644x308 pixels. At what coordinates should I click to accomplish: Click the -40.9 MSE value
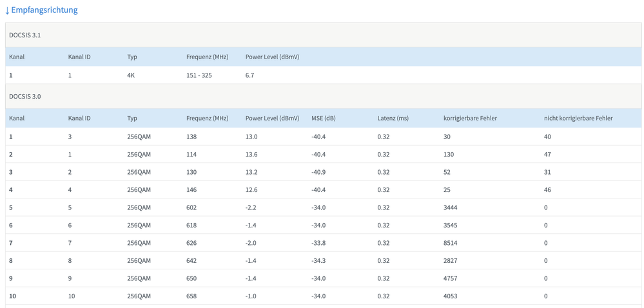coord(318,172)
